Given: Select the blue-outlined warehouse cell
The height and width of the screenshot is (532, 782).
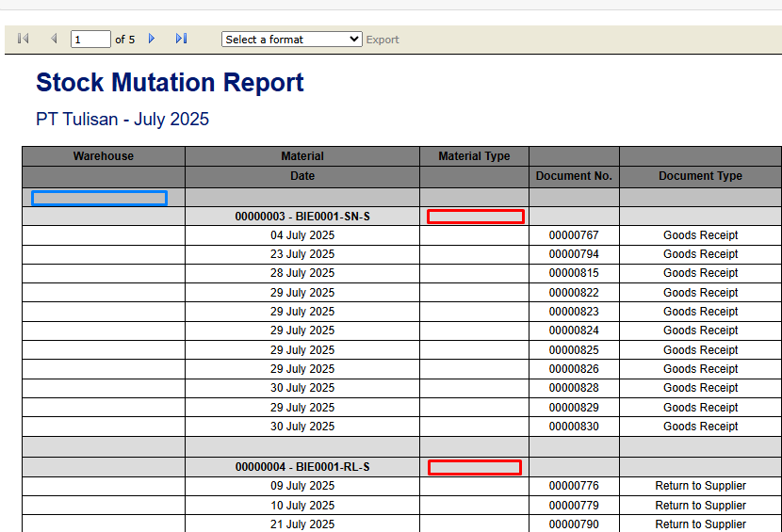Looking at the screenshot, I should point(99,198).
